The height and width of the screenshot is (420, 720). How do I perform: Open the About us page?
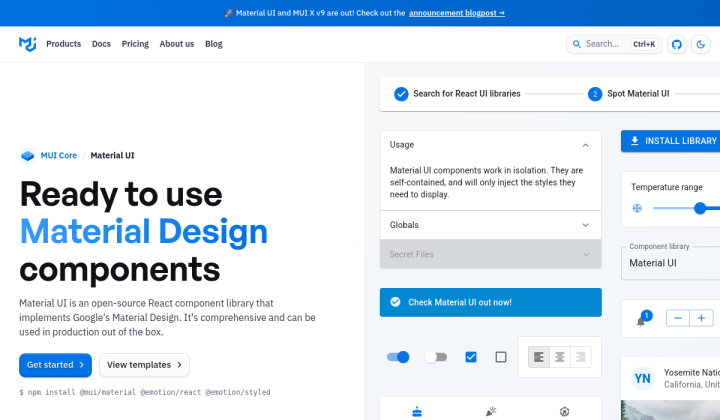(x=177, y=44)
